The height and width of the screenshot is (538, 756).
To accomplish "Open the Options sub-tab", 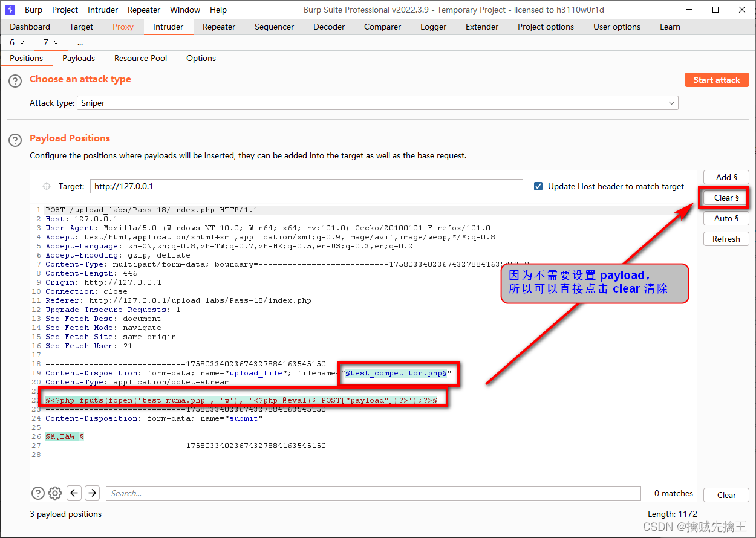I will click(201, 58).
